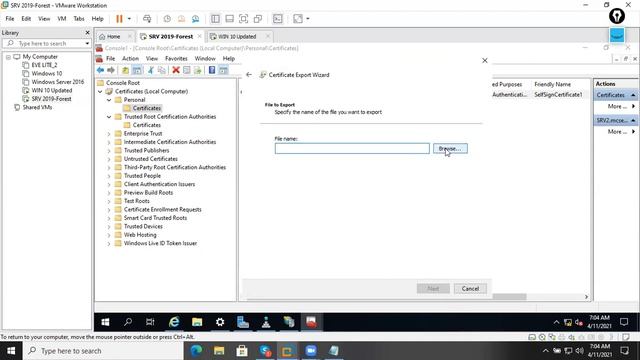Revert the VM to its snapshot
The image size is (640, 360).
[181, 19]
